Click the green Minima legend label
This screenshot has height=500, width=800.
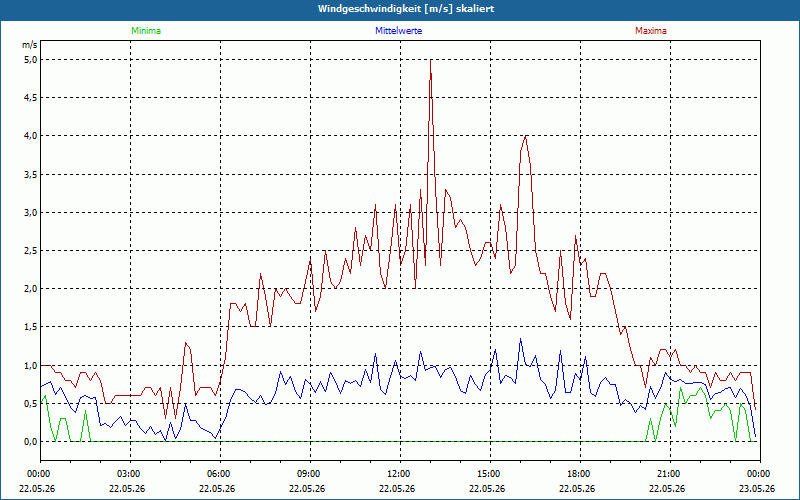(x=146, y=31)
